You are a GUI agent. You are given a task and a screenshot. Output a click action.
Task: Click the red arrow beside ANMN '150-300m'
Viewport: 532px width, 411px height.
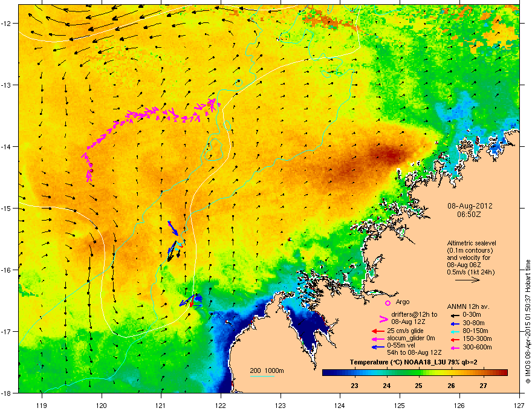[454, 338]
